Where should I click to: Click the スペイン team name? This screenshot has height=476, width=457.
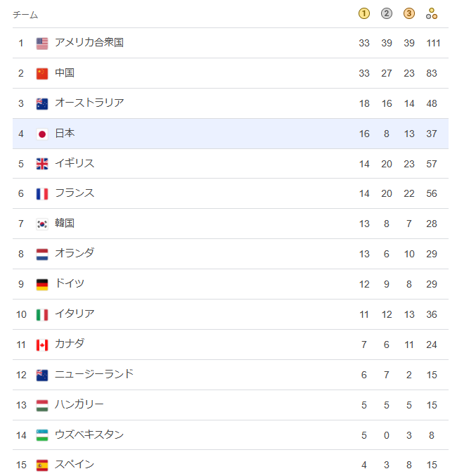coord(75,464)
